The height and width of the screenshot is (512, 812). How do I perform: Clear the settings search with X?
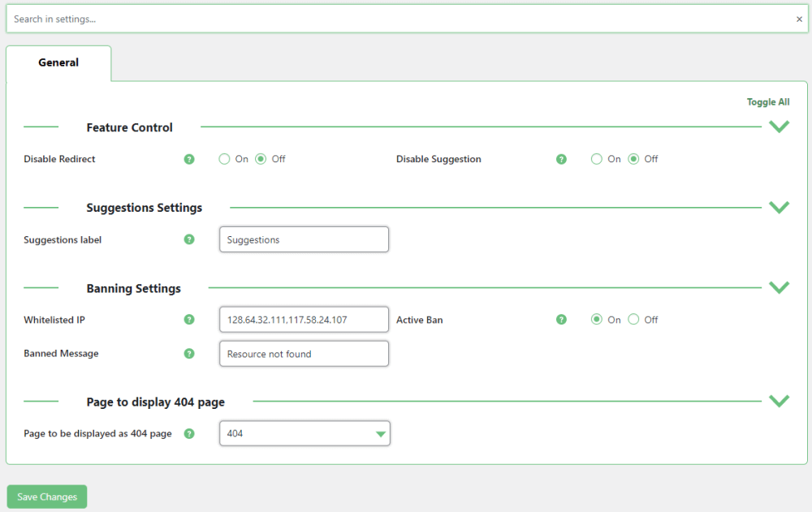(799, 19)
